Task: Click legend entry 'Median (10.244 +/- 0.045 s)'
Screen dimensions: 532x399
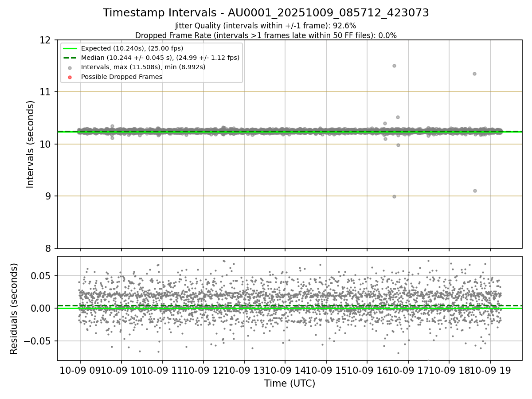Action: coord(160,58)
